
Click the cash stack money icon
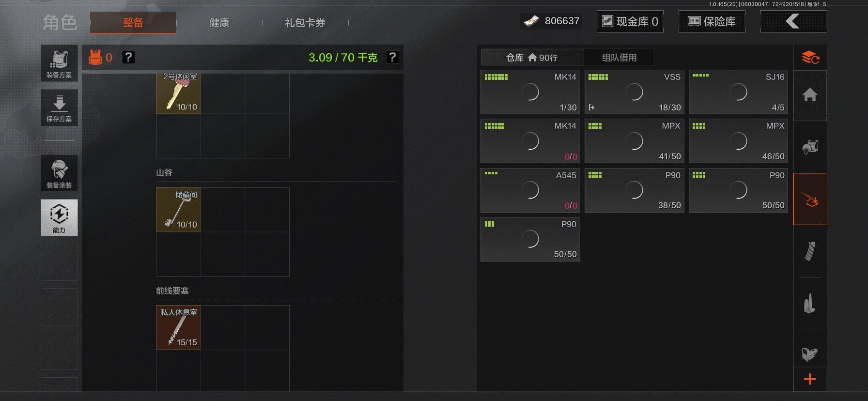click(531, 21)
